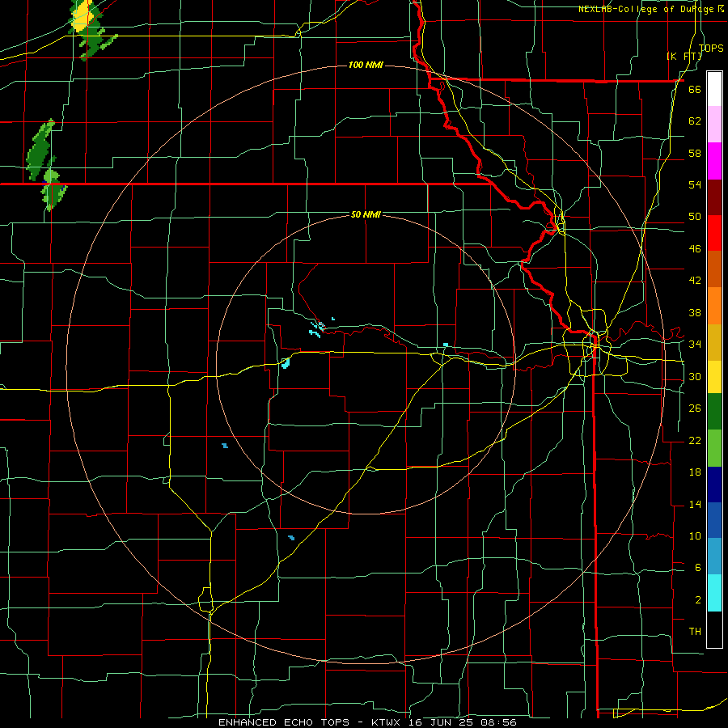Click the legend value "38"

click(x=695, y=313)
